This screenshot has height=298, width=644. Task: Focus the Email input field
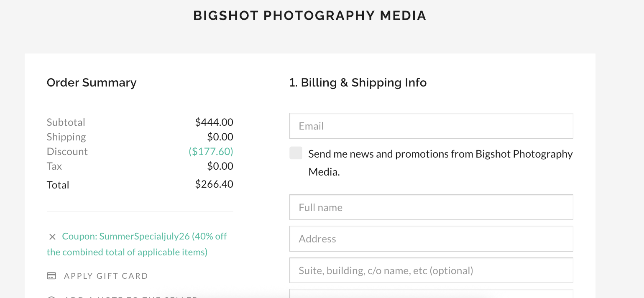click(x=431, y=126)
